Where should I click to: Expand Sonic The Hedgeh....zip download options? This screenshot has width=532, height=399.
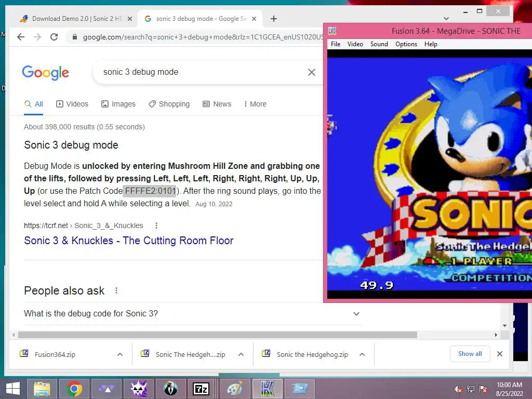241,354
